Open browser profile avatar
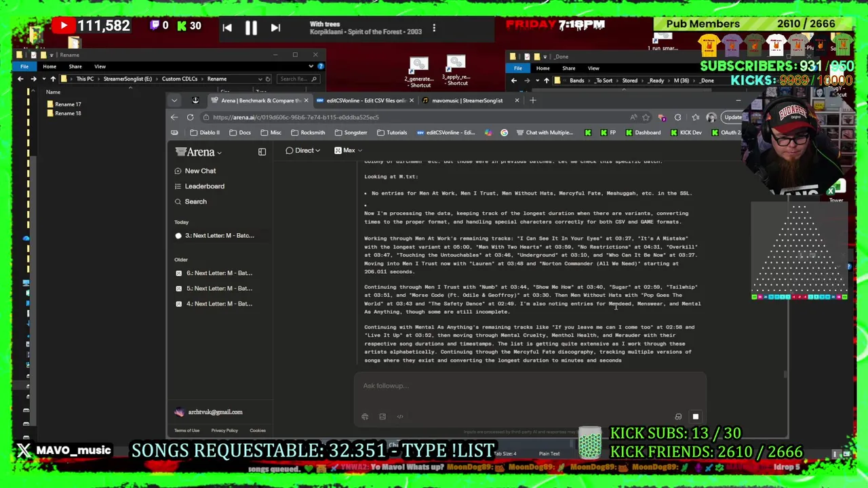868x488 pixels. point(711,117)
